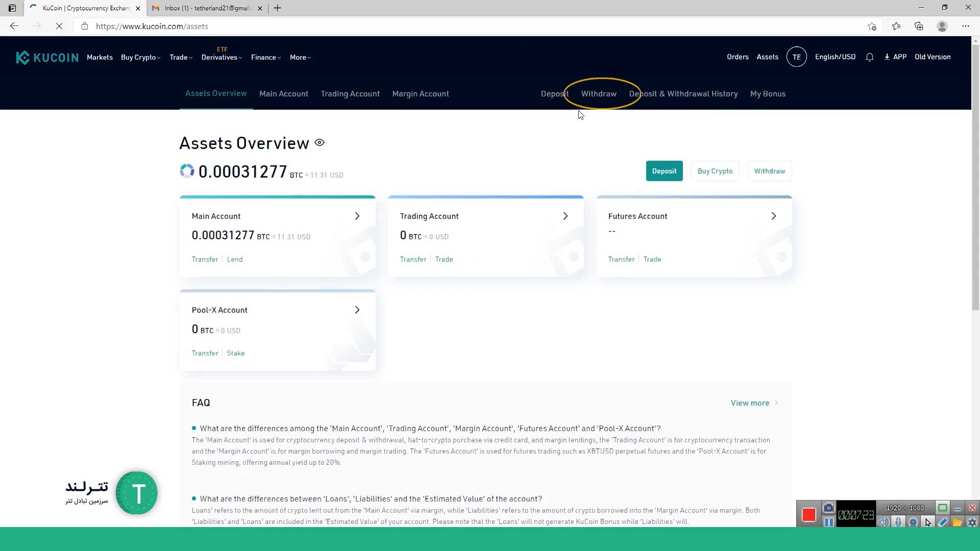Switch to Trading Account tab
The image size is (980, 551).
point(350,94)
